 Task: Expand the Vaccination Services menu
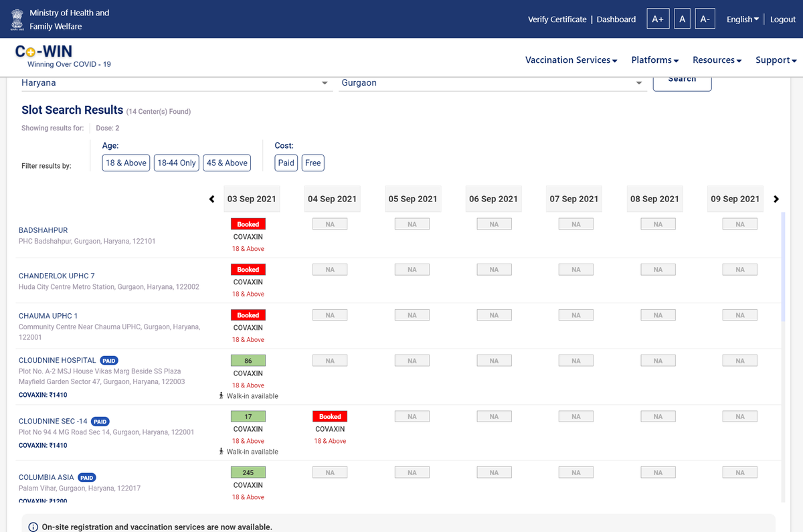(571, 60)
